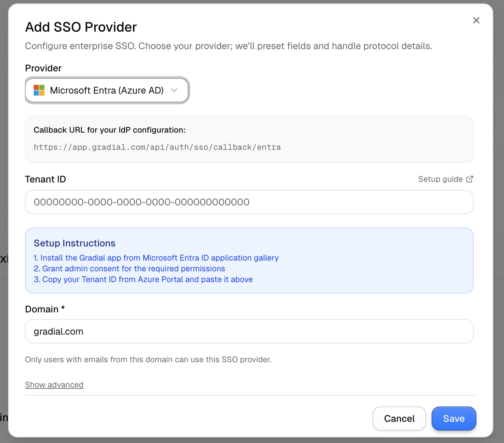The height and width of the screenshot is (443, 504).
Task: Click the Microsoft Entra (Azure AD) provider name
Action: [x=106, y=90]
